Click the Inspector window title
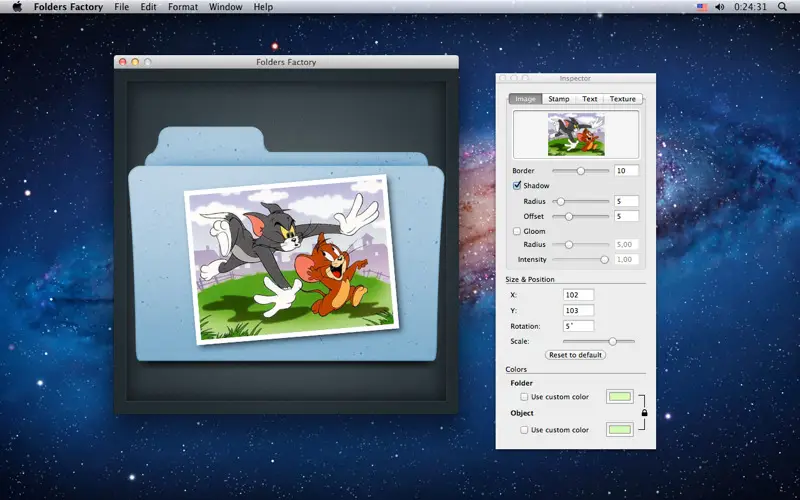Screen dimensions: 800x500 click(x=575, y=78)
